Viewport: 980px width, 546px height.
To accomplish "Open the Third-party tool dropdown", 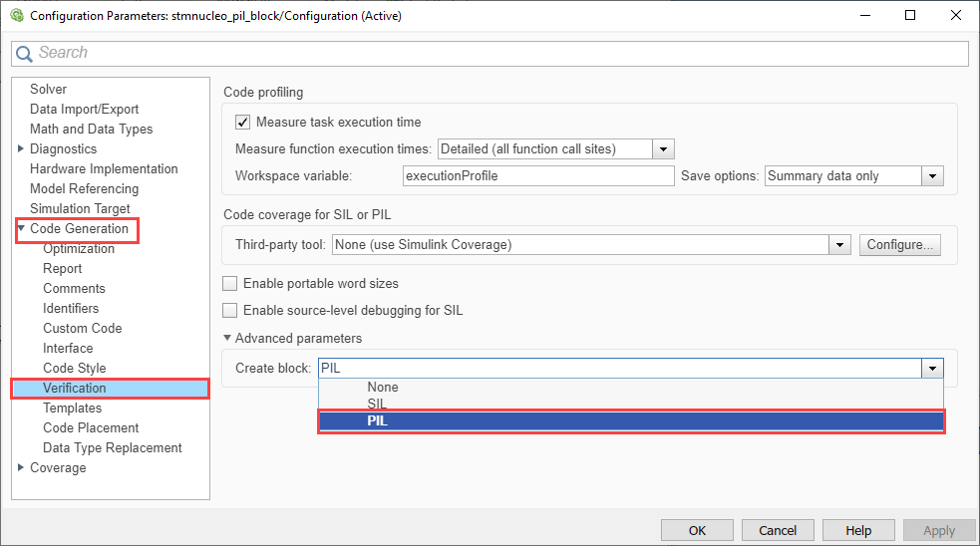I will click(x=839, y=245).
